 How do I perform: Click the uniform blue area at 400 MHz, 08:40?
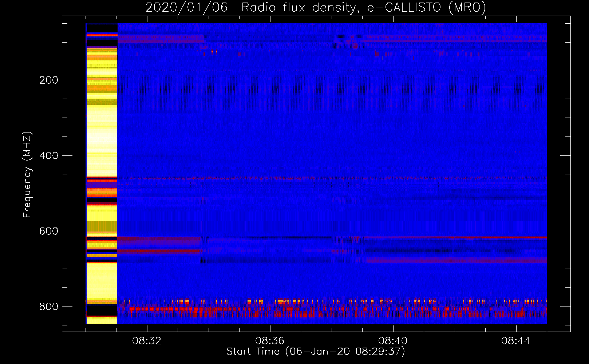(393, 146)
